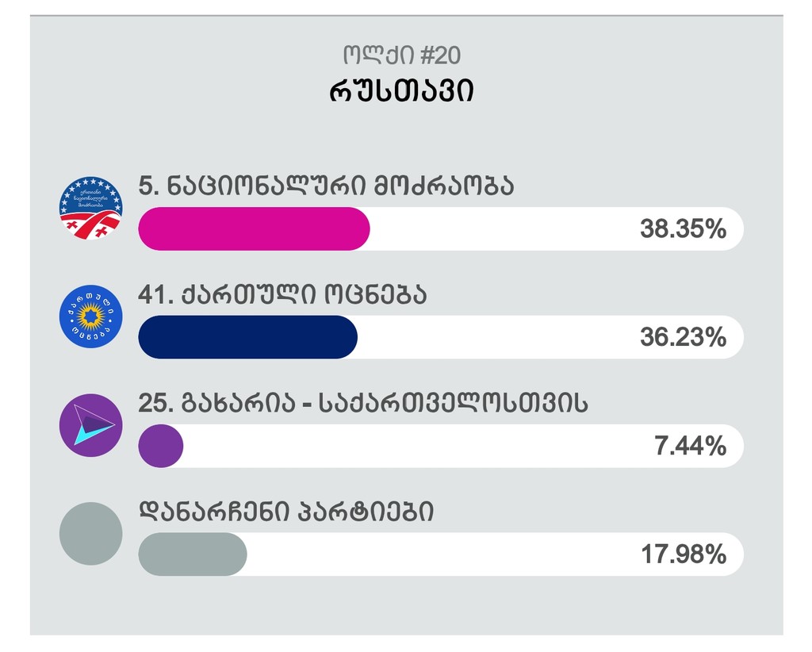The width and height of the screenshot is (812, 652).
Task: Click the 7.44% percentage value
Action: [x=691, y=446]
